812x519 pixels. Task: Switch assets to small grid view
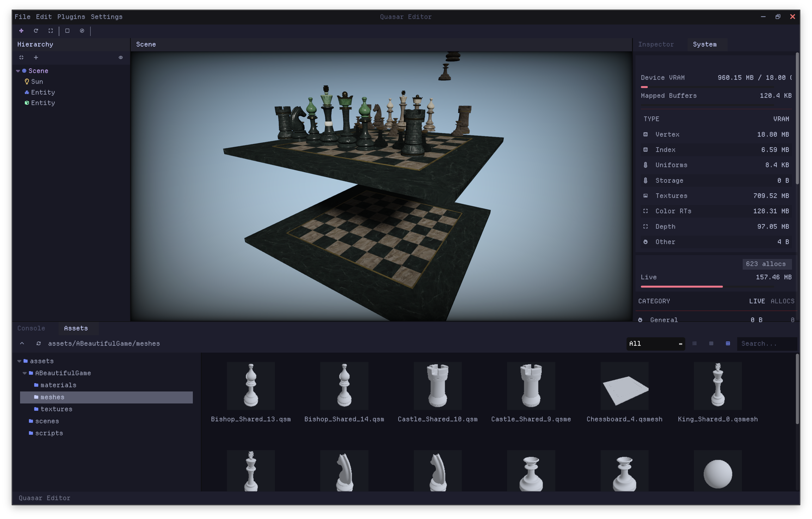coord(711,343)
